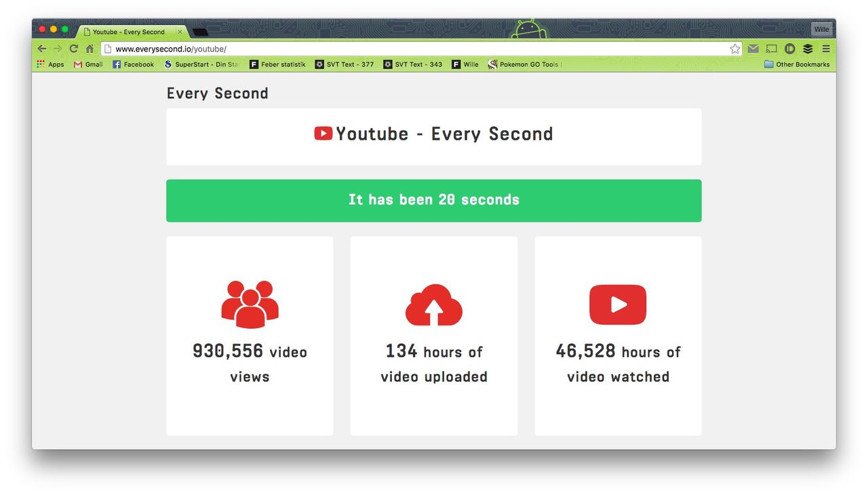Focus the address bar showing everysecond.io
This screenshot has width=868, height=495.
coord(420,49)
